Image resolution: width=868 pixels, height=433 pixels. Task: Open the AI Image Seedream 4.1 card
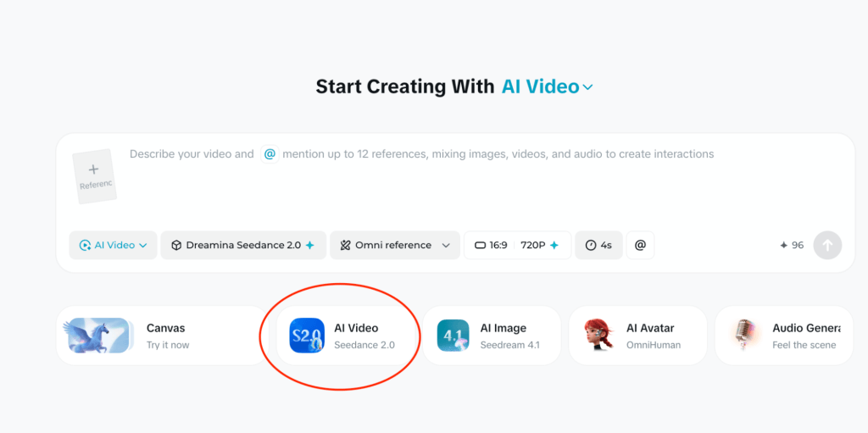tap(492, 336)
